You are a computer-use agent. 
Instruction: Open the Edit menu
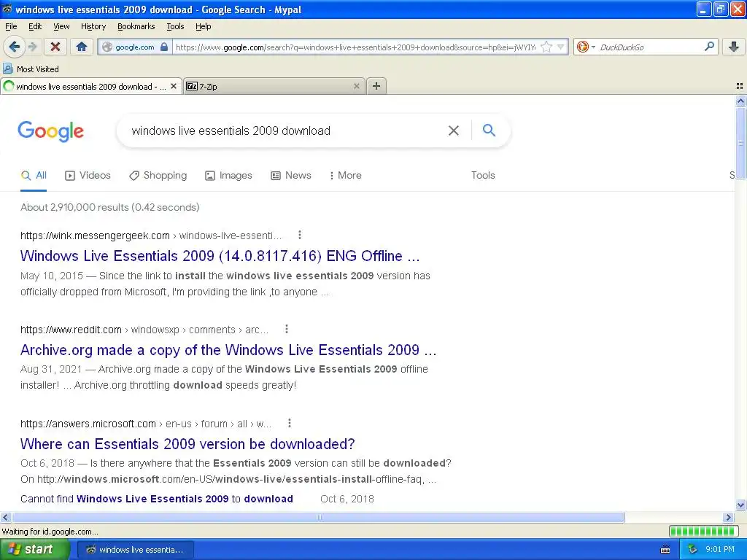(x=35, y=26)
